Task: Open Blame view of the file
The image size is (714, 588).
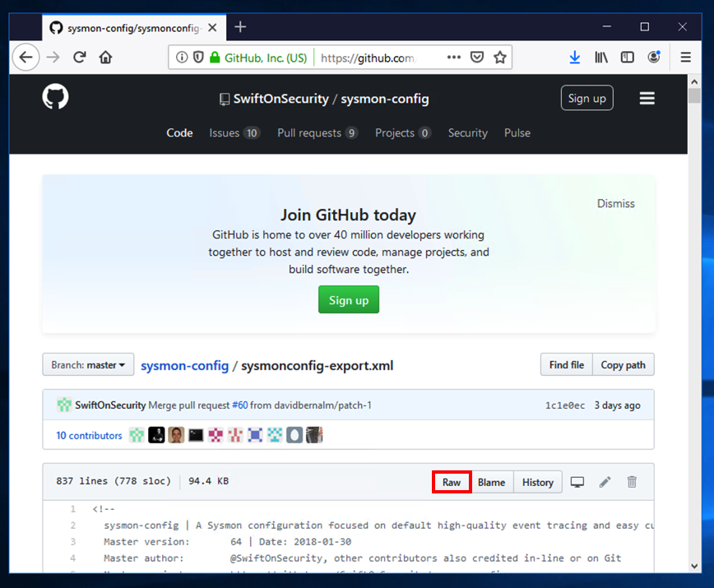Action: [x=491, y=482]
